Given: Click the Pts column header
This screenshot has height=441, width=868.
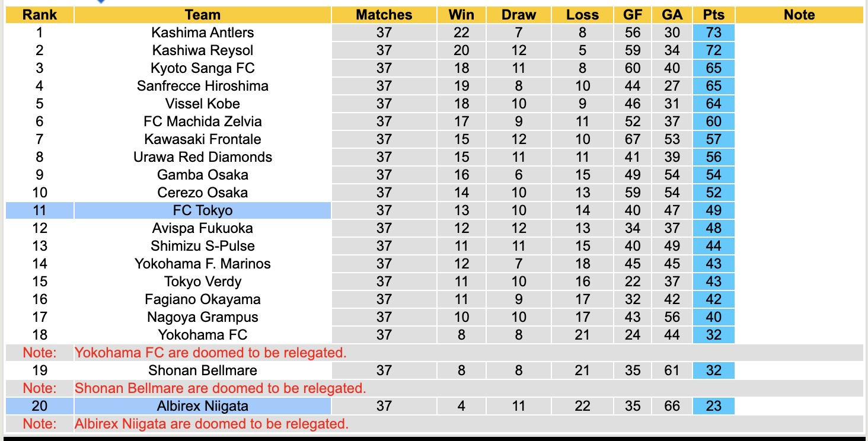Looking at the screenshot, I should click(x=713, y=15).
